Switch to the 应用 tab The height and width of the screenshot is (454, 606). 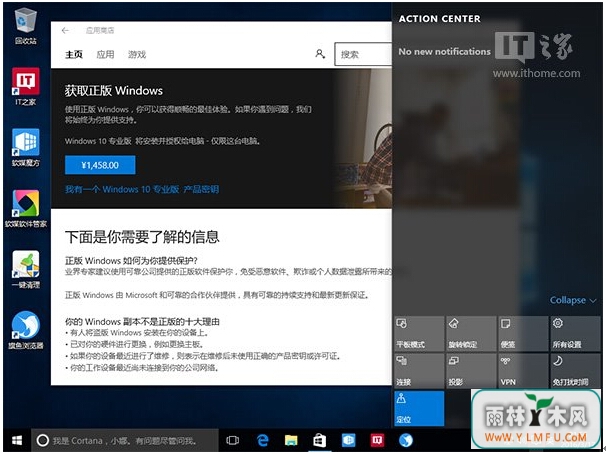pos(105,54)
